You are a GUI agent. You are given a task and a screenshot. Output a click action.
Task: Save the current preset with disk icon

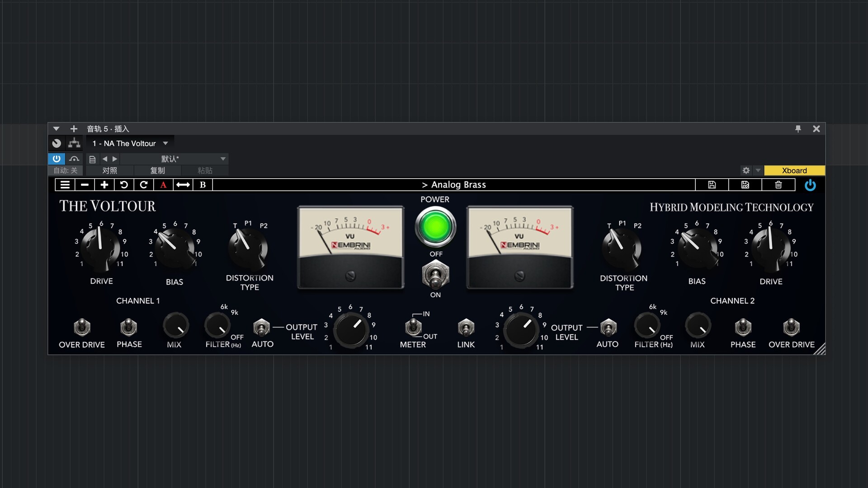(x=712, y=185)
